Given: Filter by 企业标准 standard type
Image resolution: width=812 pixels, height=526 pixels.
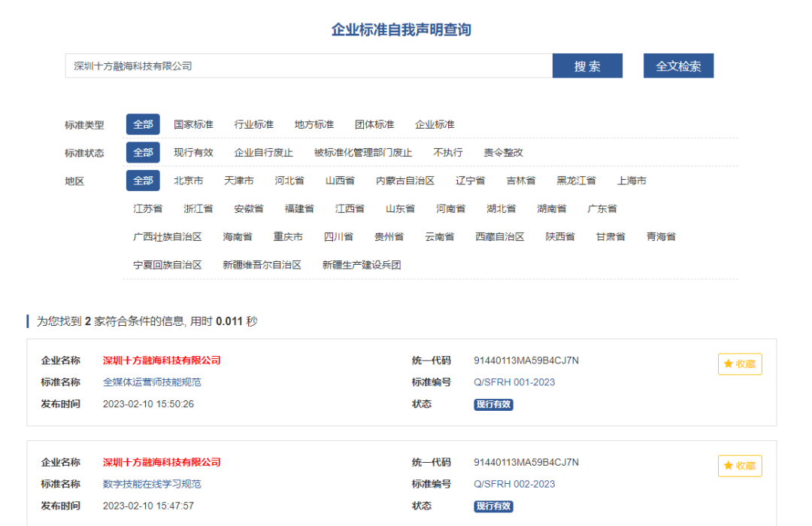Looking at the screenshot, I should coord(435,124).
